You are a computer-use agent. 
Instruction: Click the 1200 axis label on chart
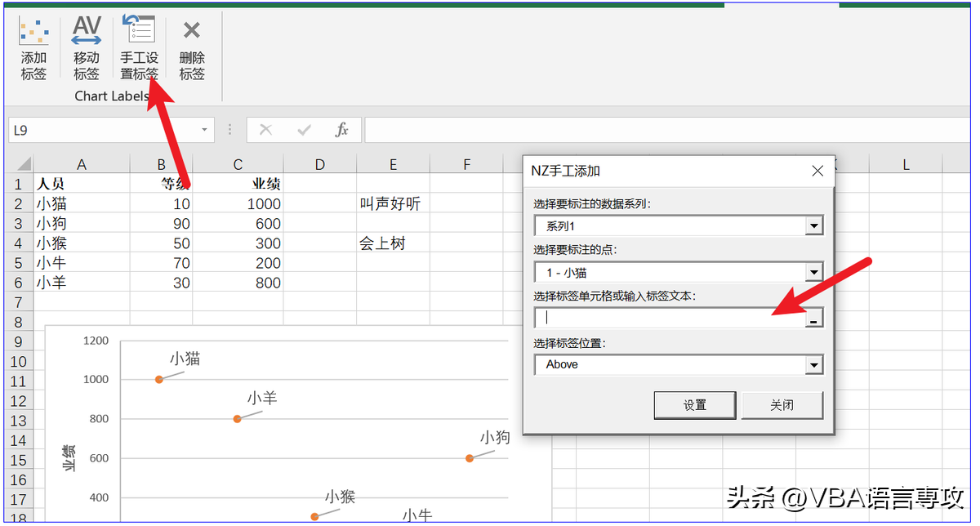coord(96,340)
